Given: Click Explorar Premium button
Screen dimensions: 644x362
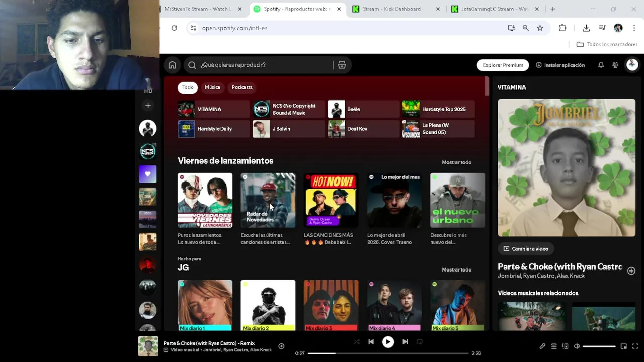Looking at the screenshot, I should 503,65.
